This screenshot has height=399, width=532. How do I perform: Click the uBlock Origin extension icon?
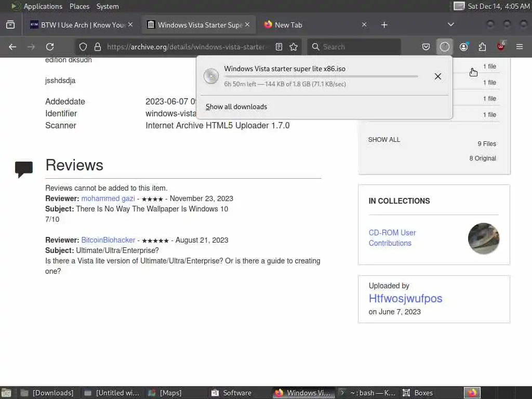[x=501, y=46]
